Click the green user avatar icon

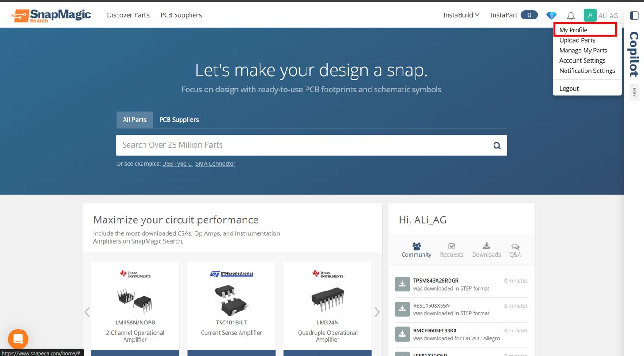click(x=590, y=15)
